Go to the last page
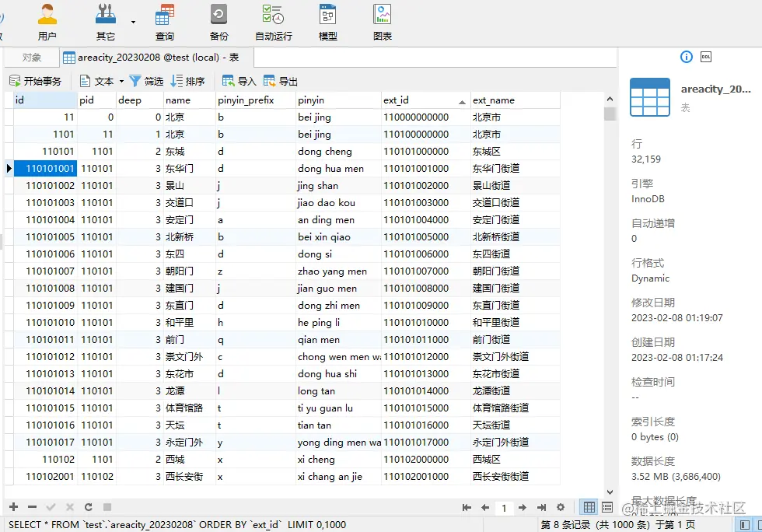The height and width of the screenshot is (532, 762). (x=541, y=508)
